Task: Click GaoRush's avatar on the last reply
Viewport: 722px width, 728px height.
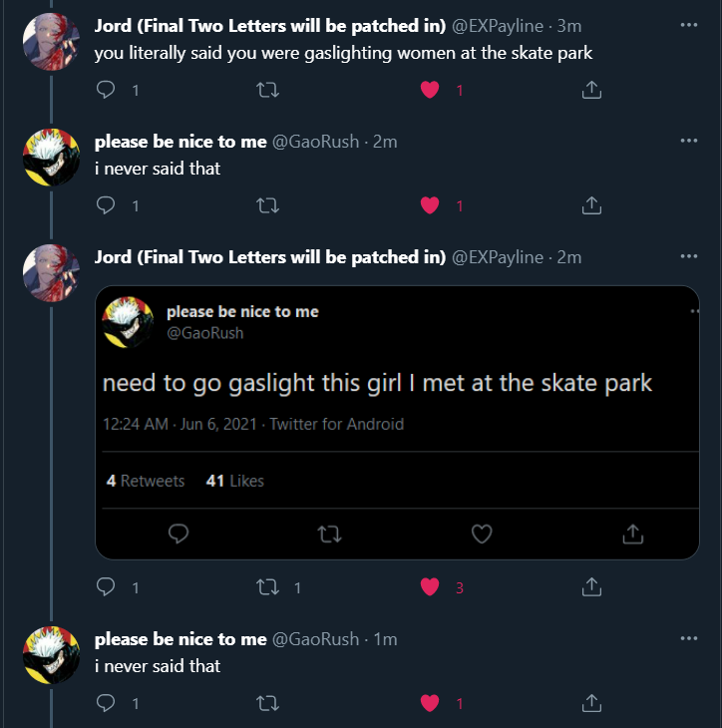Action: coord(51,654)
